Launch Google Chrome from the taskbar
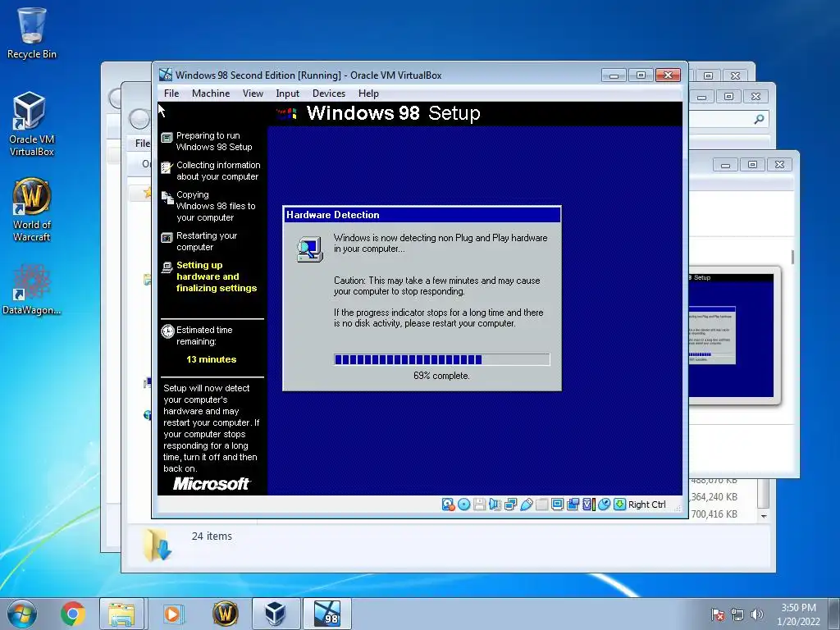This screenshot has width=840, height=630. pyautogui.click(x=73, y=614)
